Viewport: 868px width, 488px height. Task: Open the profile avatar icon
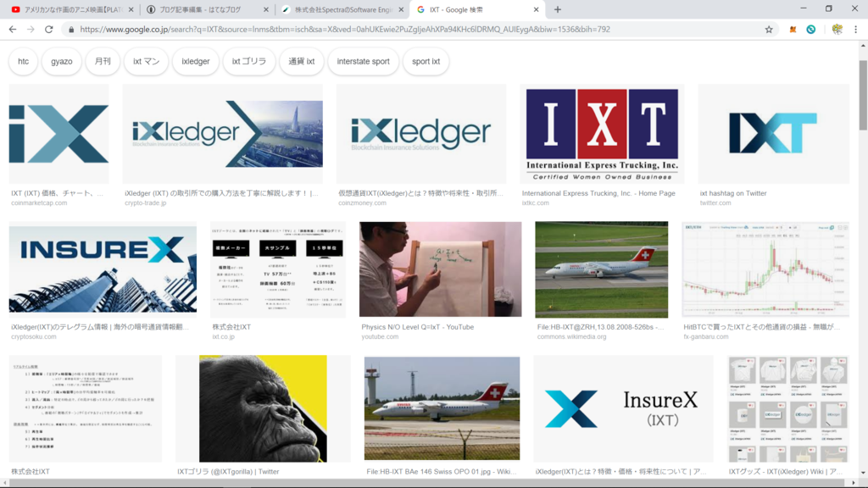click(837, 30)
